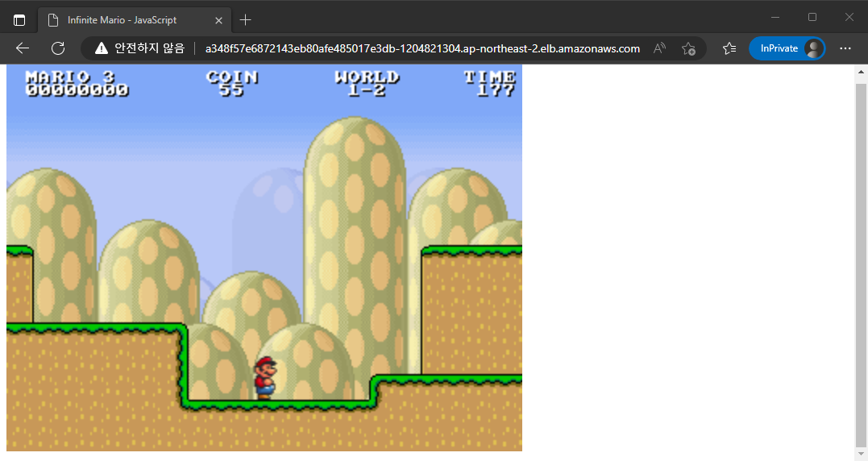This screenshot has height=461, width=868.
Task: Click the TIME 177 counter
Action: tap(490, 84)
